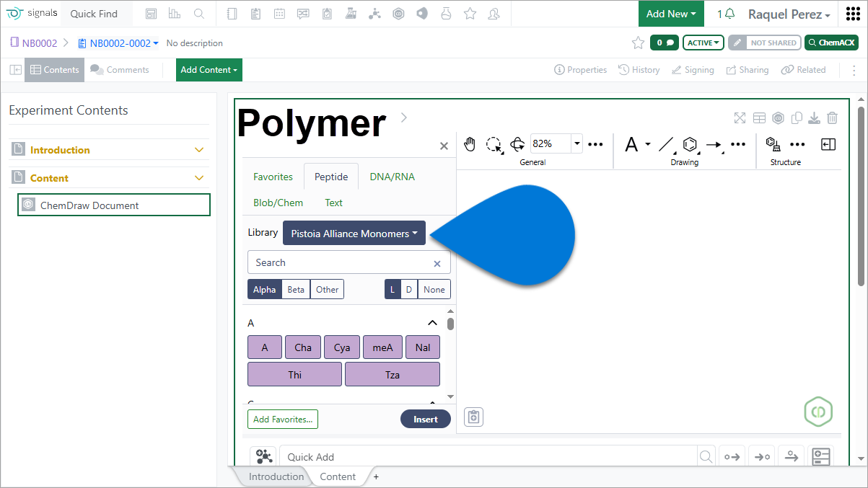Open the notebook icon in top toolbar
The image size is (868, 488).
[232, 14]
